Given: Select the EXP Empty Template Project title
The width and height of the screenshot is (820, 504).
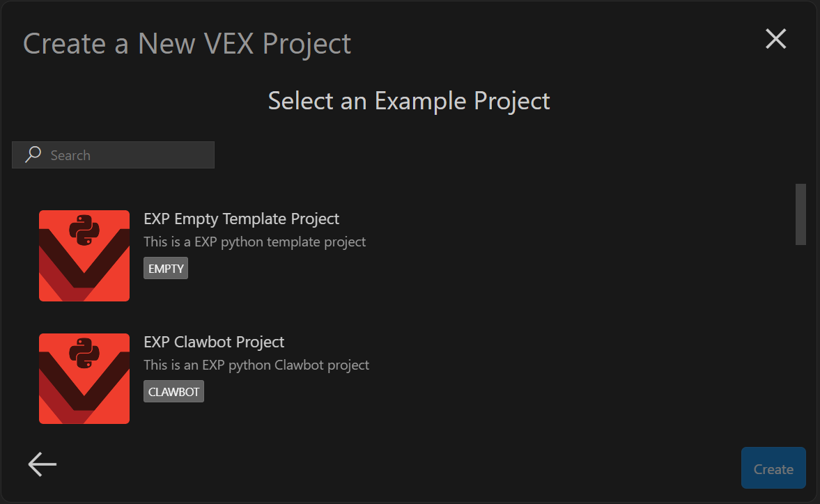Looking at the screenshot, I should [x=241, y=219].
